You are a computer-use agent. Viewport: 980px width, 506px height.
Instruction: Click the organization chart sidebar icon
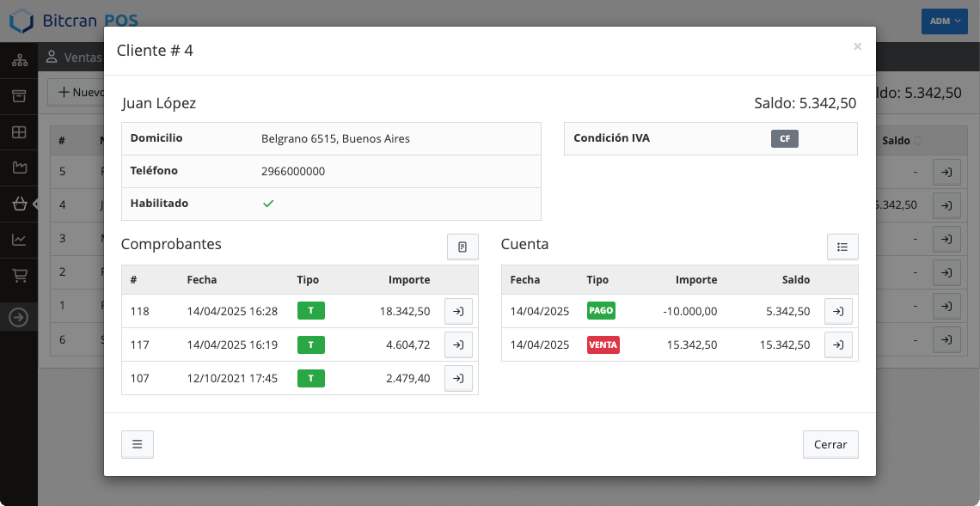tap(19, 61)
